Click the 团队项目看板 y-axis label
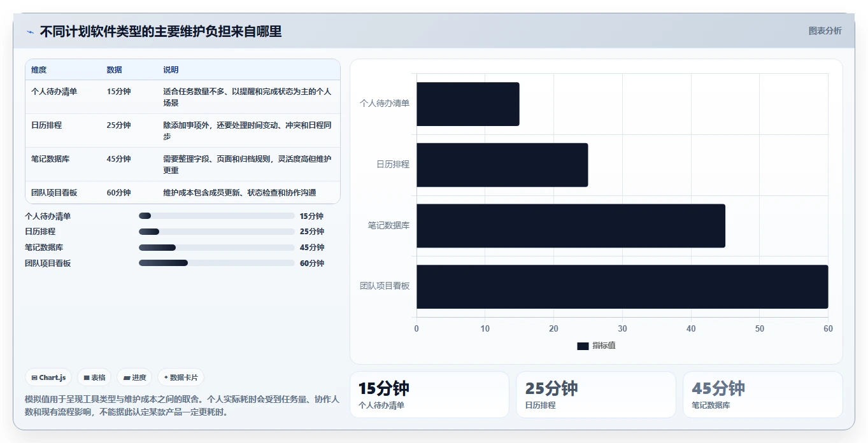The width and height of the screenshot is (868, 443). point(385,286)
